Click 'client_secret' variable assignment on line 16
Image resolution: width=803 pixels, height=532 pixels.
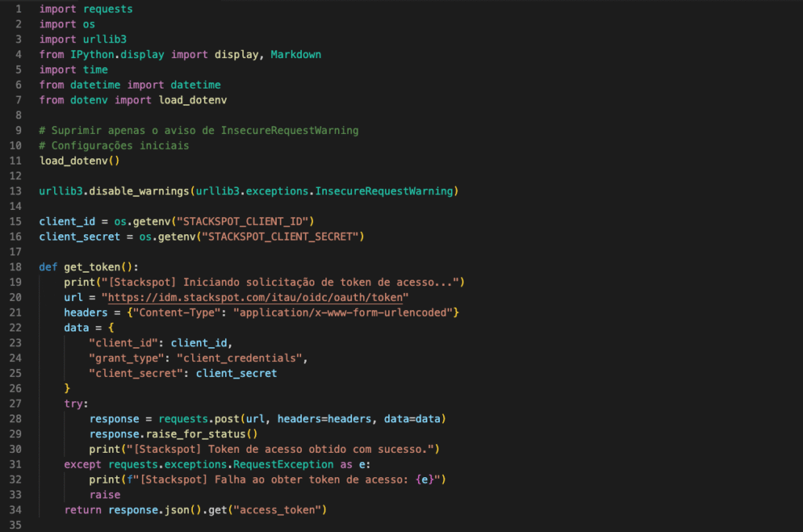point(79,237)
